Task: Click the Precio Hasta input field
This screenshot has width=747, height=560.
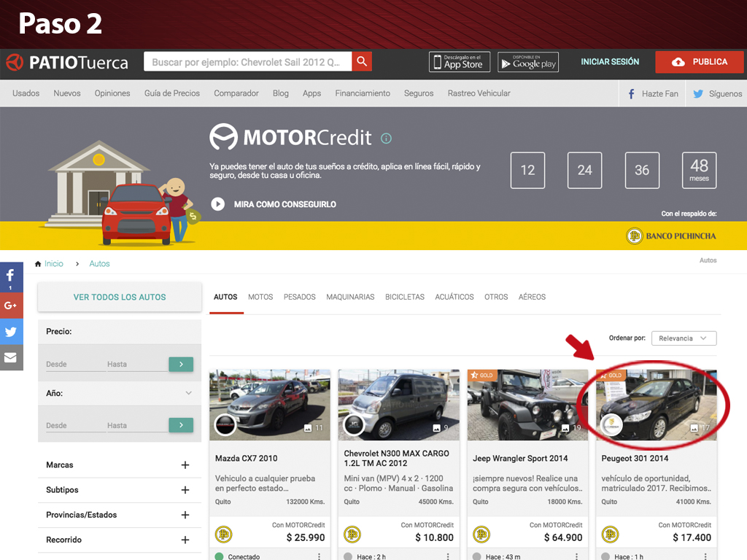Action: [137, 365]
